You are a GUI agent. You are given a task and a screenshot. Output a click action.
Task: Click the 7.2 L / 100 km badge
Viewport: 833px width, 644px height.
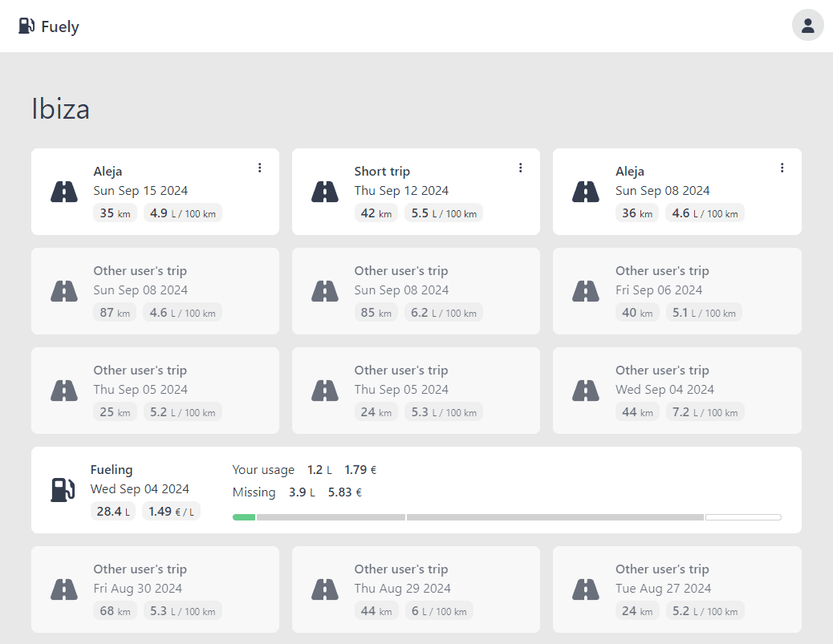click(x=705, y=412)
